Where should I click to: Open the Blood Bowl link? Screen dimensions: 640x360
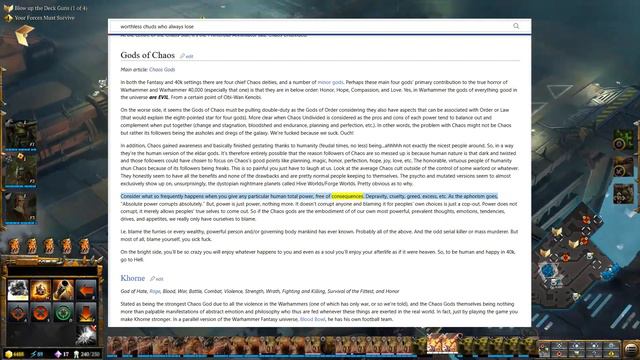[313, 319]
